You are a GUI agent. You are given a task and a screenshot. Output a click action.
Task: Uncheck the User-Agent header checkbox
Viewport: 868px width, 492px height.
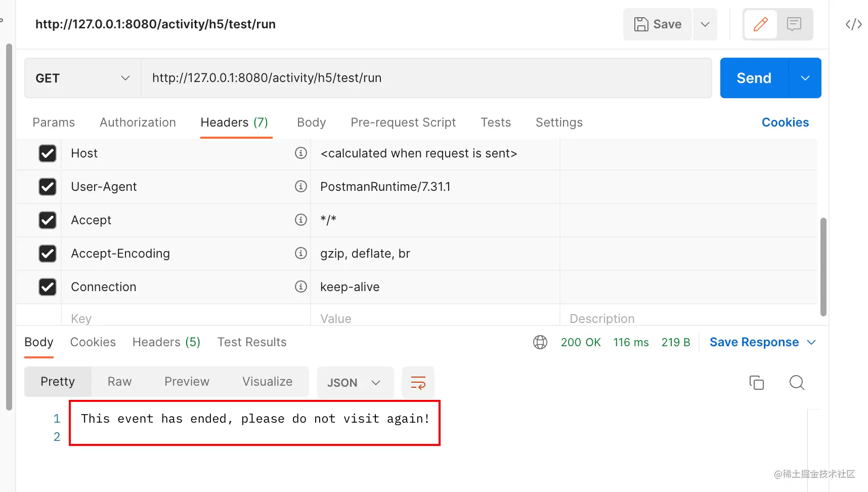coord(48,187)
